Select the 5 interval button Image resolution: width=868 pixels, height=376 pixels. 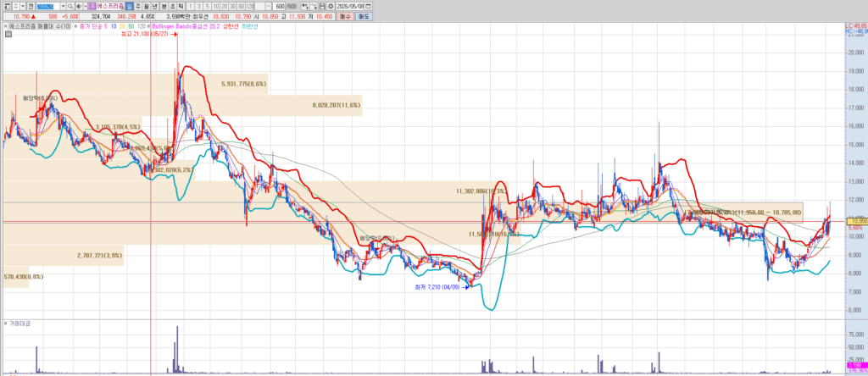click(207, 6)
